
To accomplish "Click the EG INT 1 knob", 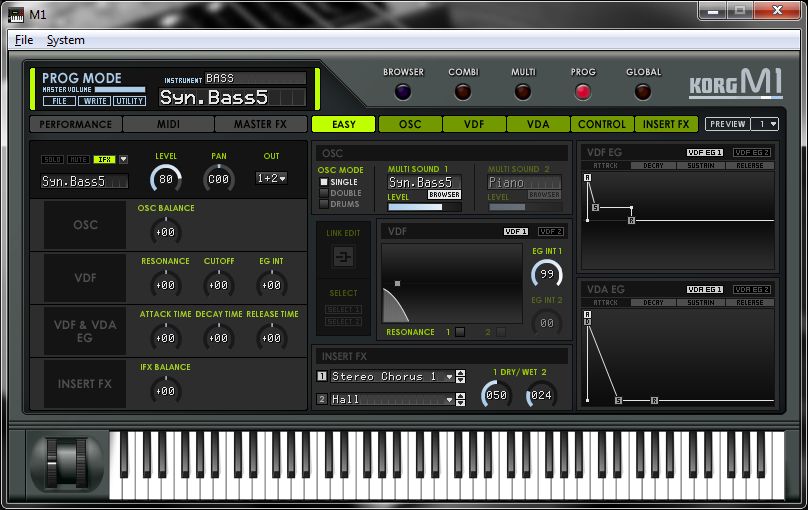I will [547, 274].
